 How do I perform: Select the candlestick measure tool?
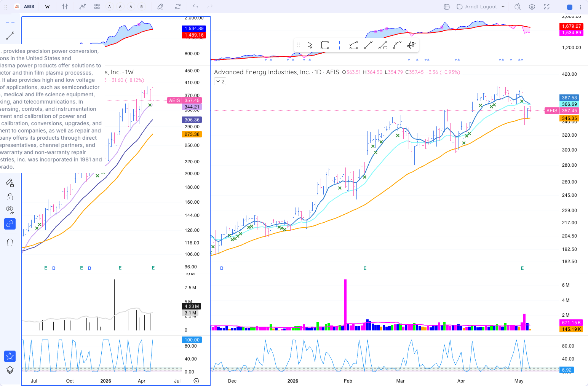[x=411, y=45]
